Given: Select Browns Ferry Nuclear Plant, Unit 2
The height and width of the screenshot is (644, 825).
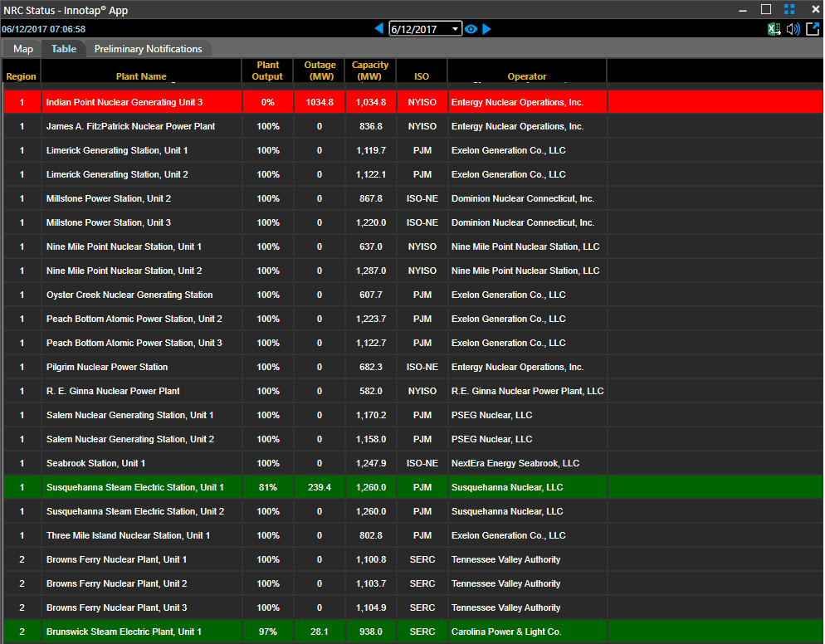Looking at the screenshot, I should tap(116, 584).
